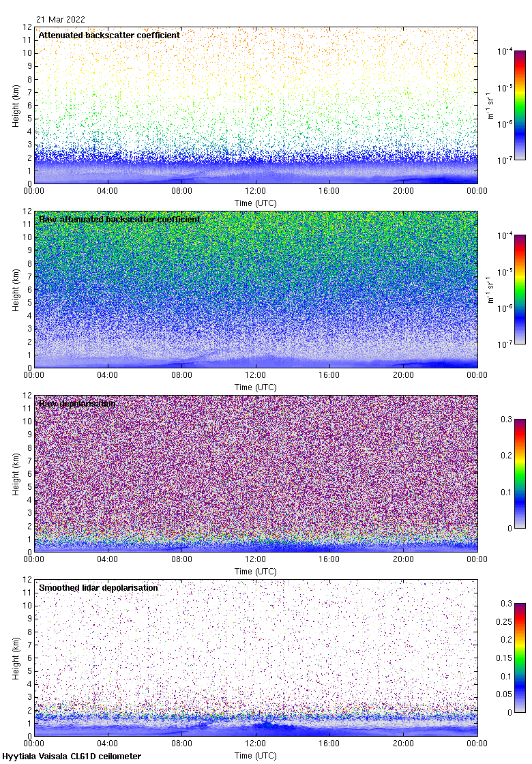Click the Raw depolarisation panel title
The image size is (532, 764).
click(77, 403)
